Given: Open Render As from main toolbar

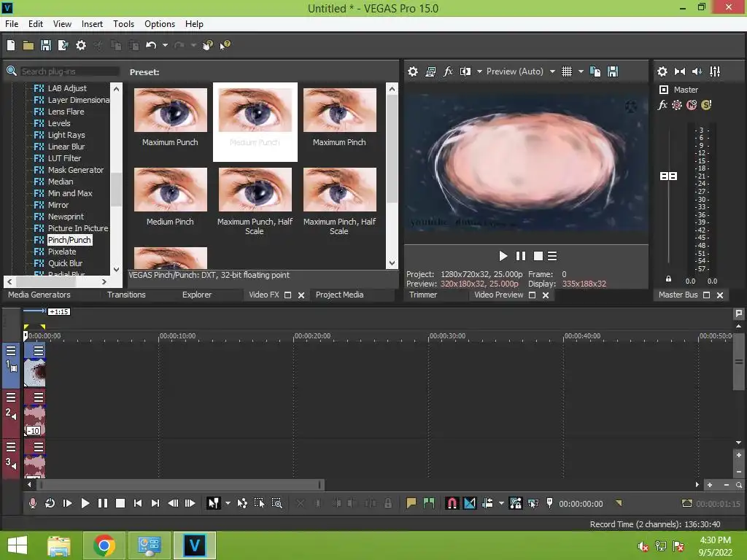Looking at the screenshot, I should point(63,45).
